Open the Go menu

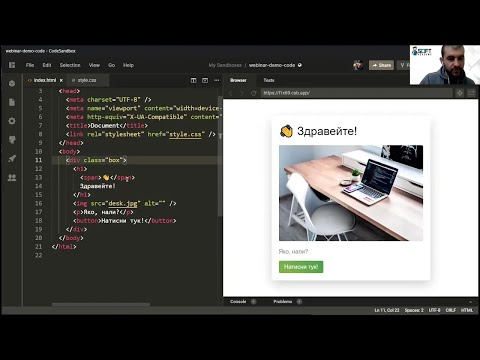coord(112,65)
